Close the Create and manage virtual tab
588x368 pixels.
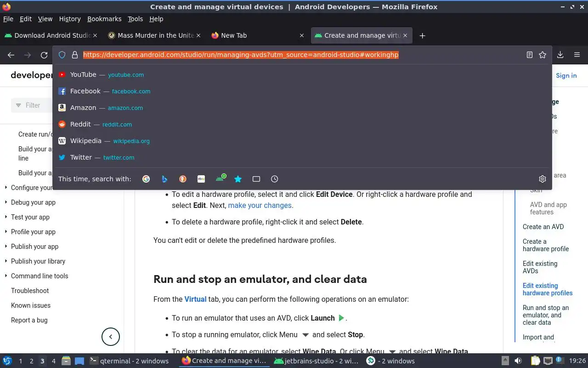coord(405,35)
